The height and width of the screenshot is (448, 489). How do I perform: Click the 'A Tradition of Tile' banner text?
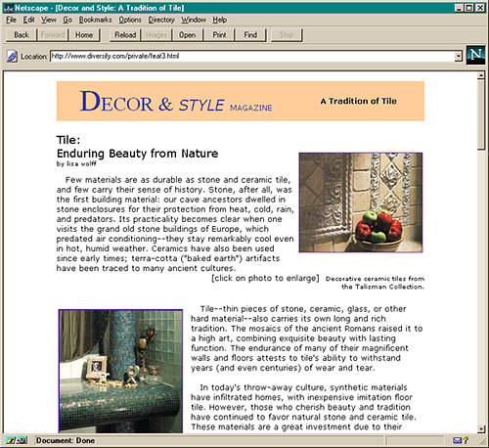pyautogui.click(x=359, y=101)
